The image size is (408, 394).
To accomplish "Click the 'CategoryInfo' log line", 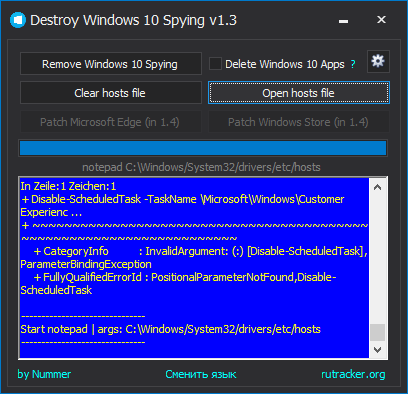I will pyautogui.click(x=200, y=251).
